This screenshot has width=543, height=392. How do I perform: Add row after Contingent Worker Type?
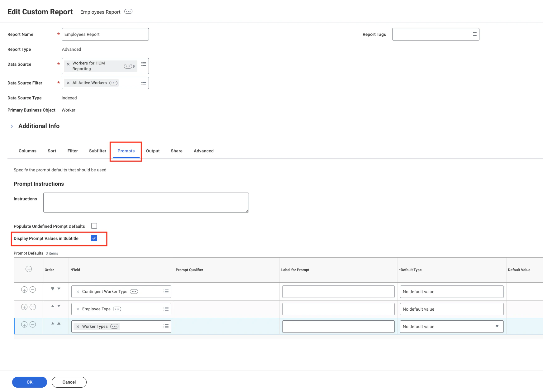(x=24, y=289)
